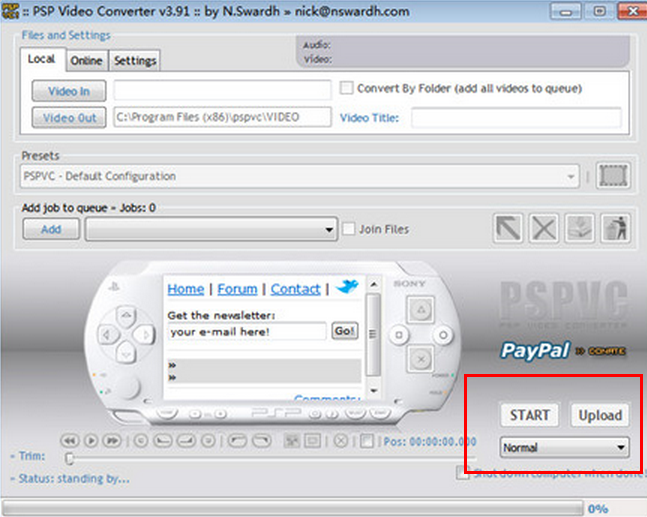Click the Video In button
Image resolution: width=647 pixels, height=517 pixels.
pyautogui.click(x=69, y=91)
